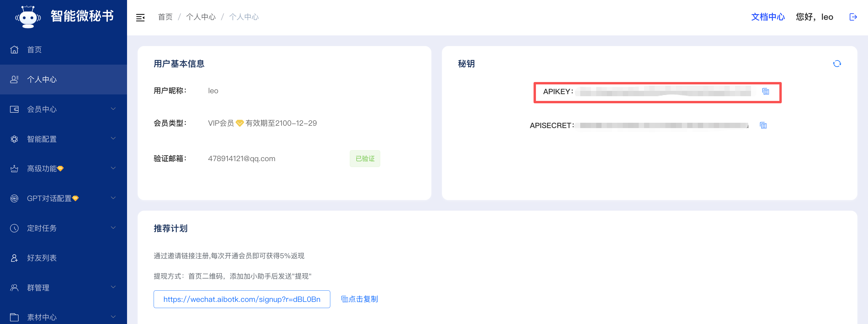Click the 已验证 verified badge

click(365, 158)
